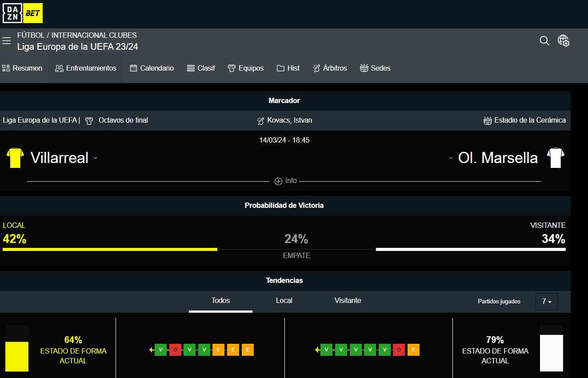The width and height of the screenshot is (588, 378).
Task: Click the Octavos de final round label
Action: click(123, 120)
